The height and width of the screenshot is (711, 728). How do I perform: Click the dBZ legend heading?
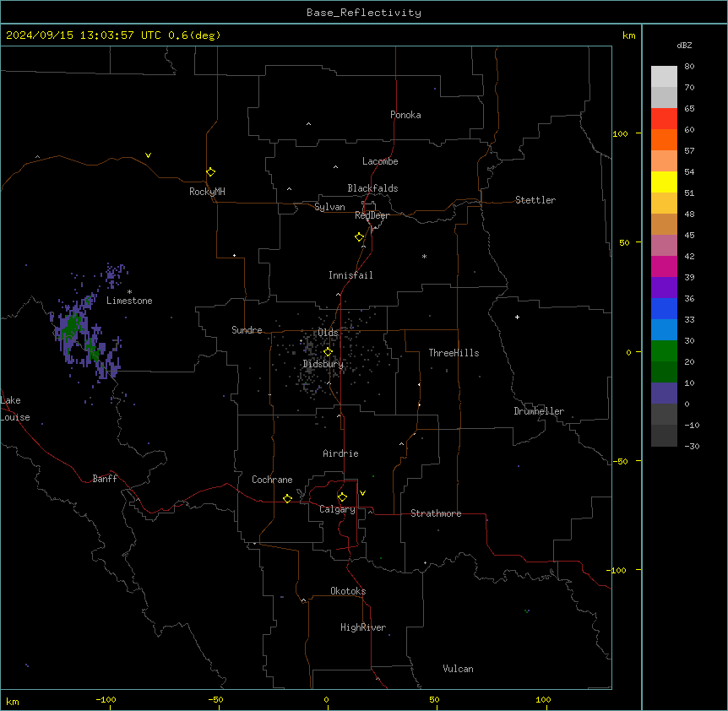click(x=684, y=46)
